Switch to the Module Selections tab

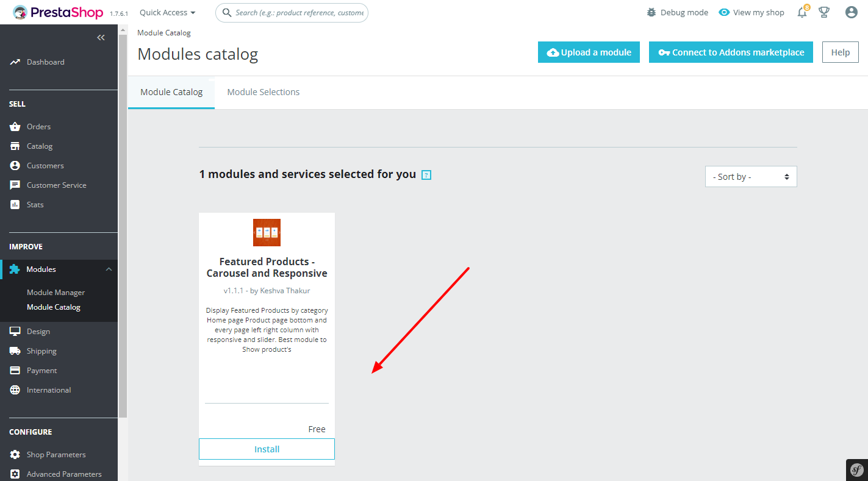coord(264,92)
